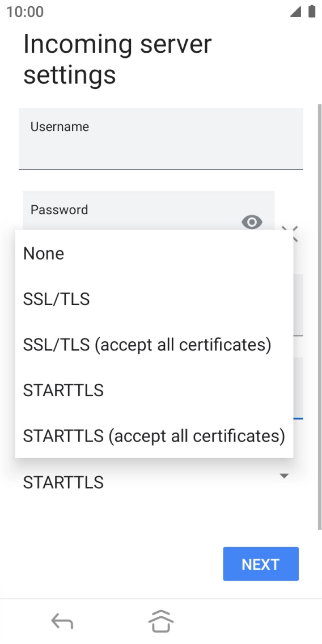
Task: Click the security type dropdown arrow
Action: tap(284, 476)
